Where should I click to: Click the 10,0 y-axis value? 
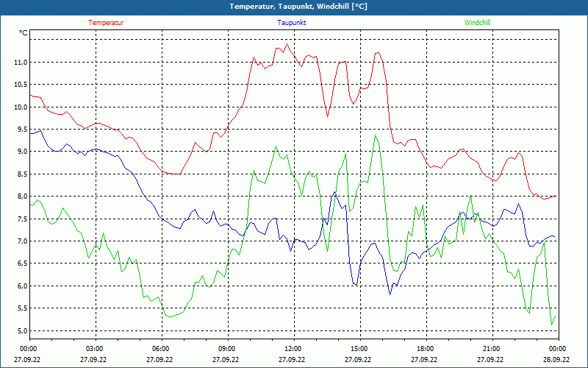pos(21,107)
